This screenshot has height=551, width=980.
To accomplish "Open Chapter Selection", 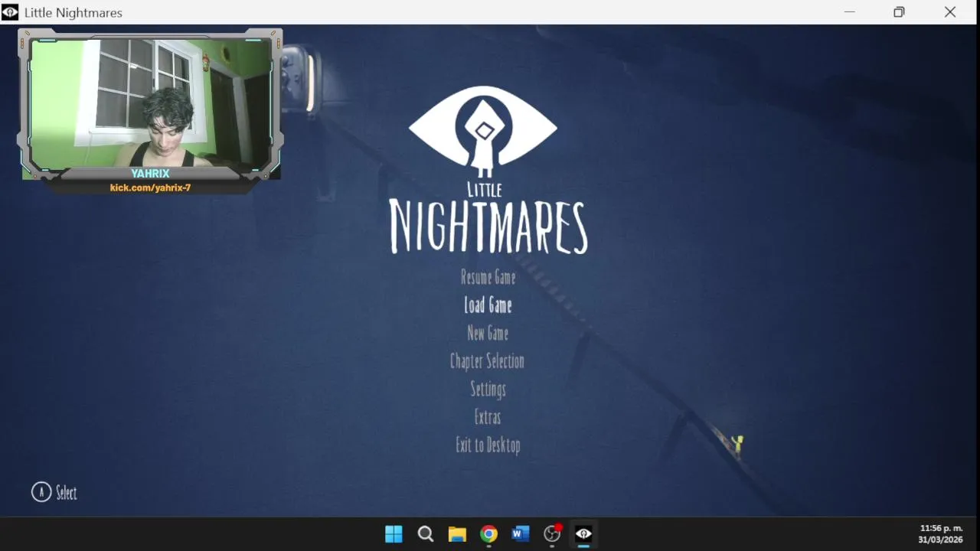I will click(x=487, y=361).
